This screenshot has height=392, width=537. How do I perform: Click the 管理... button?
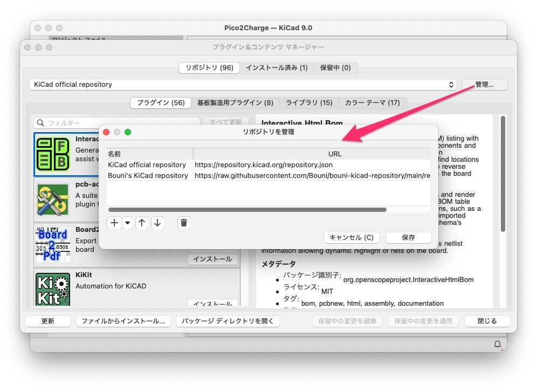coord(484,85)
